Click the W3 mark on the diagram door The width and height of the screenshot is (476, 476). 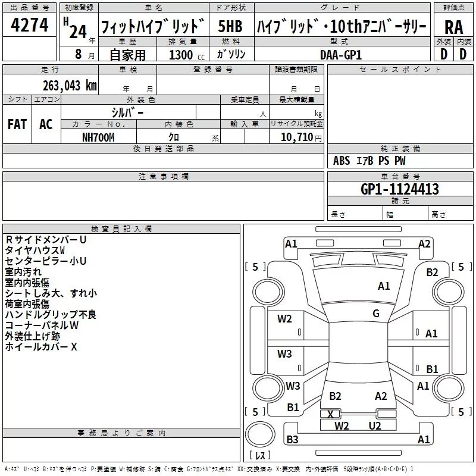(284, 353)
